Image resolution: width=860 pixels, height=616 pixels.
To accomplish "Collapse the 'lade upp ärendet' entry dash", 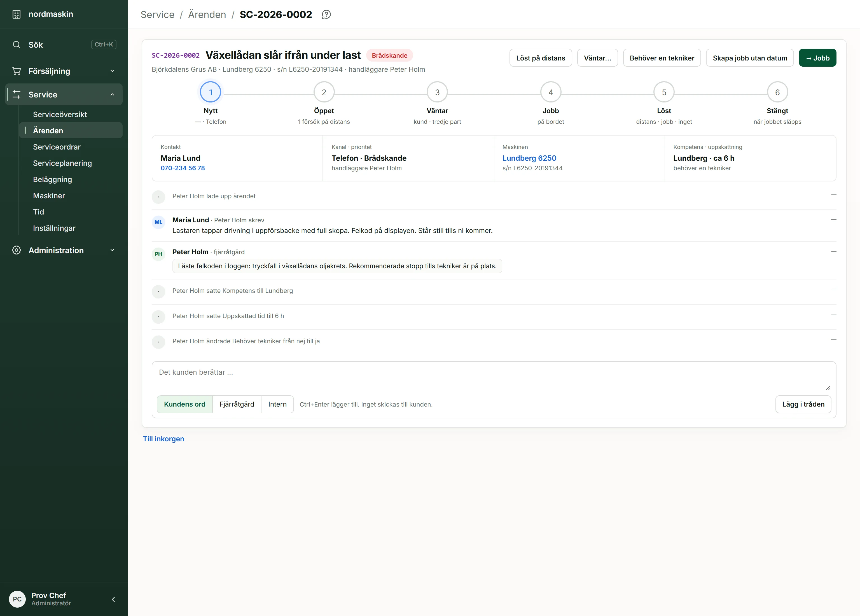I will pos(833,194).
